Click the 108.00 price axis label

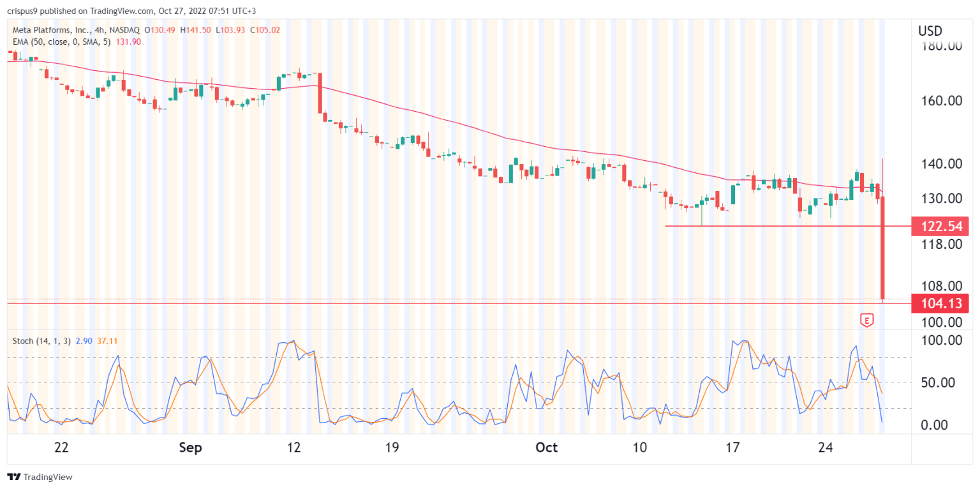click(x=940, y=286)
